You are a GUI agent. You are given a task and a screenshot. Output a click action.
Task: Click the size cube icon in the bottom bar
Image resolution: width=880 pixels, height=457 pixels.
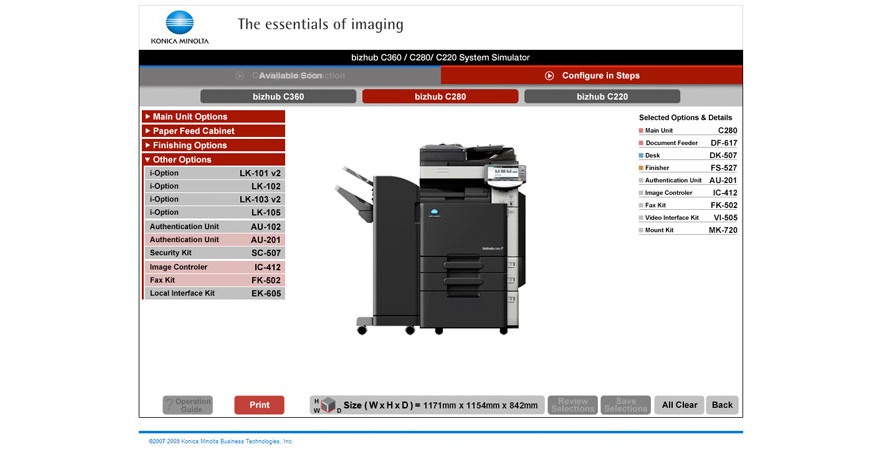[x=328, y=405]
